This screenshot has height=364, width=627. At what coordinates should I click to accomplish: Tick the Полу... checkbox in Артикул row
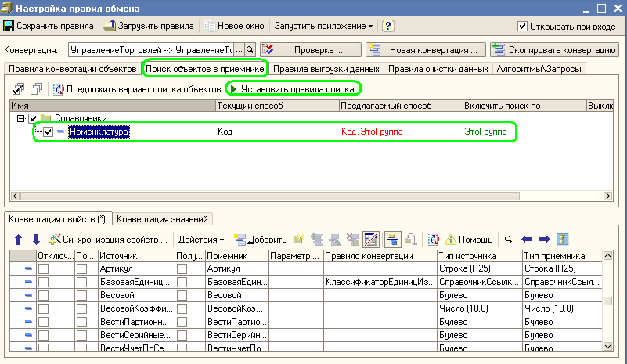(182, 268)
